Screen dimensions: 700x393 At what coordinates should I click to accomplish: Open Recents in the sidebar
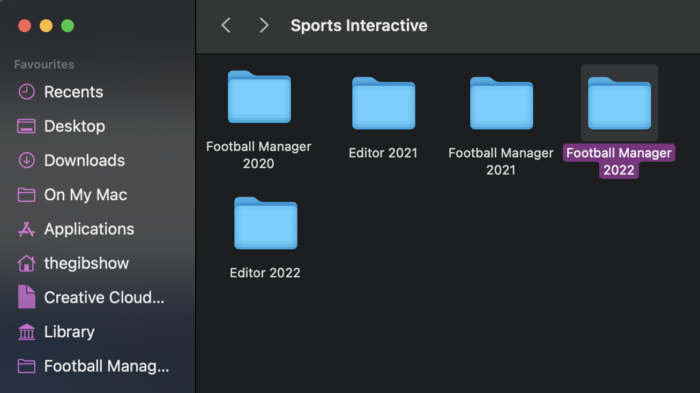coord(74,92)
